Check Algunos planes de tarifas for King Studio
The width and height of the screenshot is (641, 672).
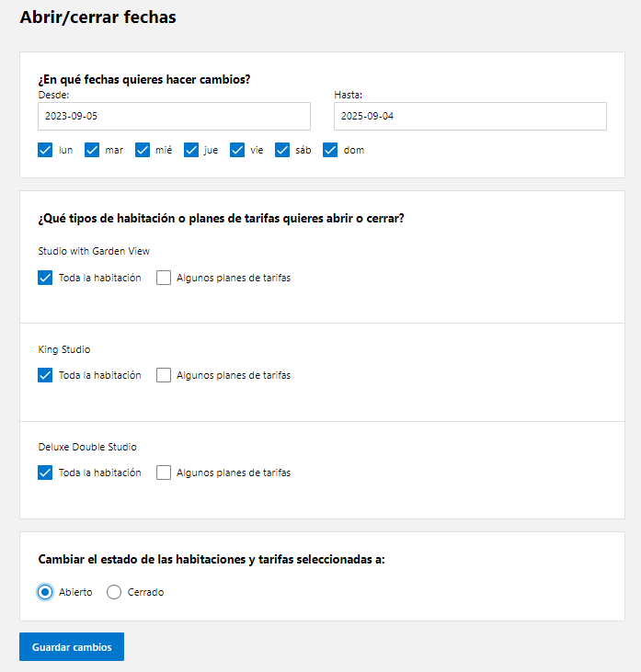(x=164, y=375)
